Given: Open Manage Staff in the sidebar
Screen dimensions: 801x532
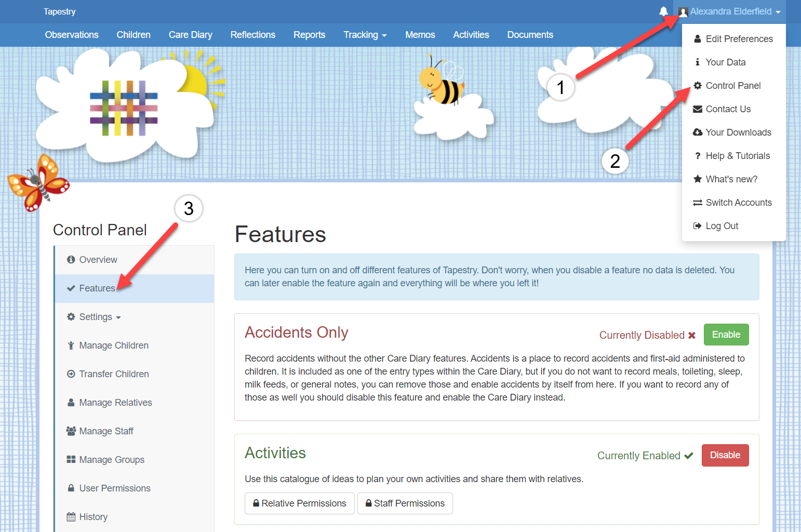Looking at the screenshot, I should tap(135, 431).
